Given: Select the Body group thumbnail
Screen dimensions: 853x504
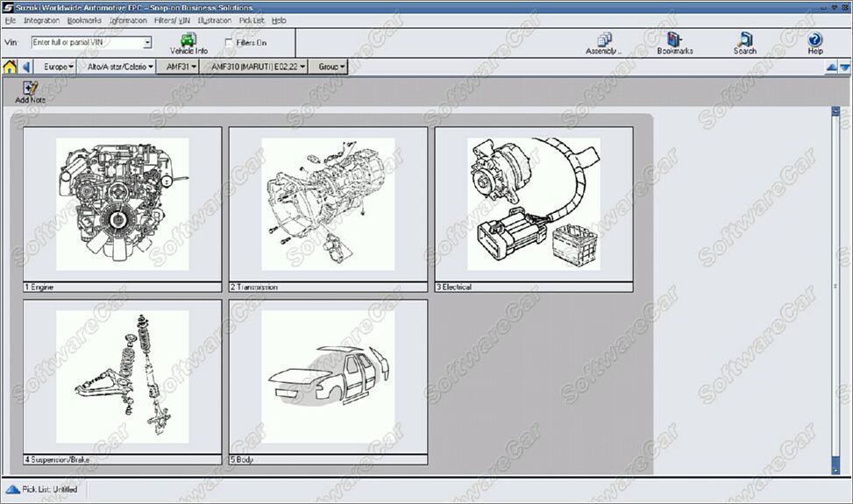Looking at the screenshot, I should (328, 377).
